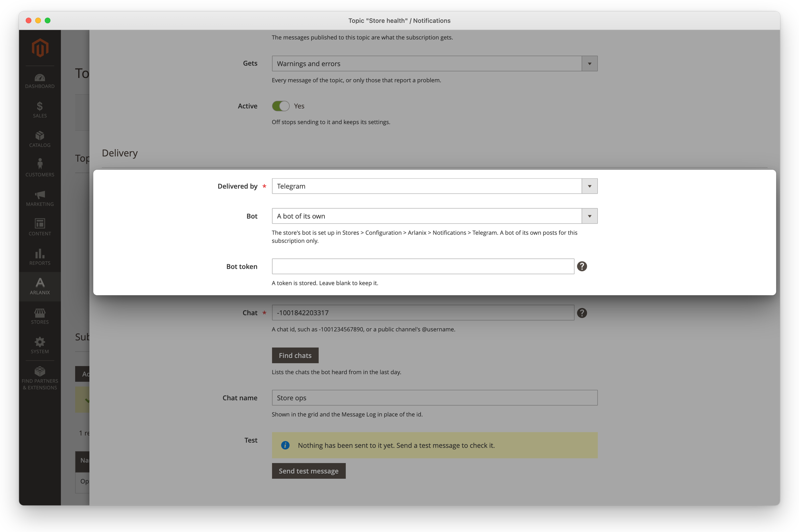Click the Find chats button
This screenshot has height=532, width=799.
pos(295,355)
